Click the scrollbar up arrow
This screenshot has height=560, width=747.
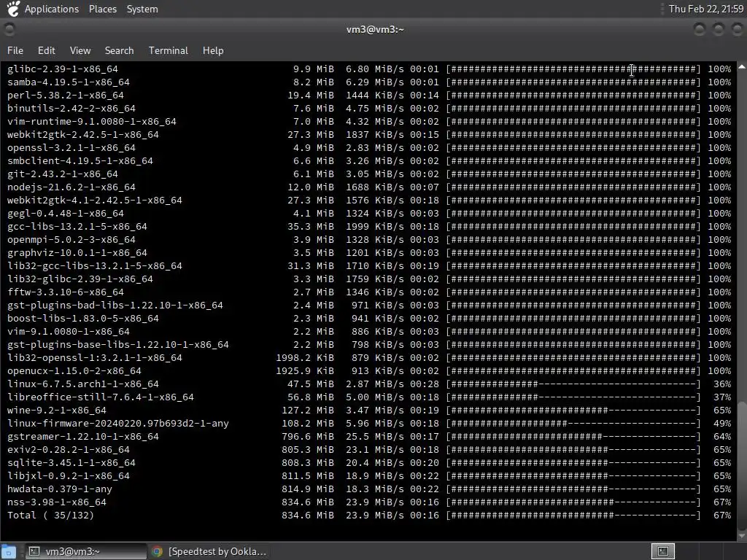click(742, 67)
